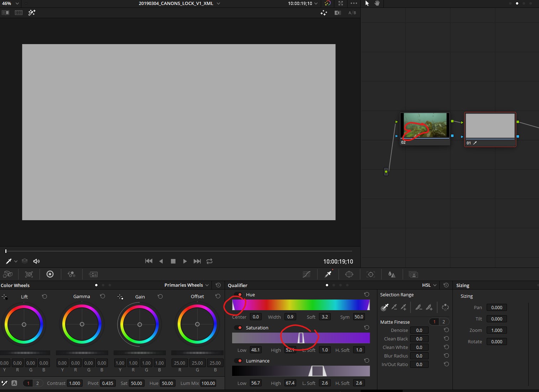Viewport: 539px width, 392px height.
Task: Open the Power Window palette
Action: point(349,274)
